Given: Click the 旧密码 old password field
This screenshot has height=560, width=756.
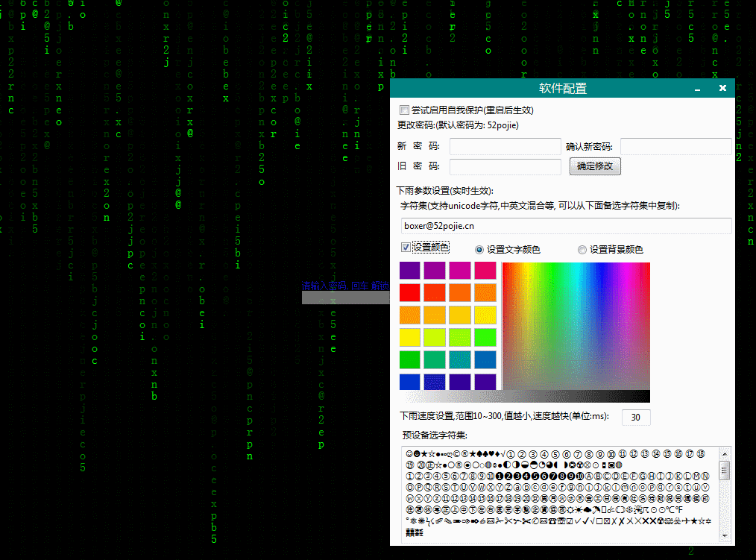Looking at the screenshot, I should click(x=504, y=166).
